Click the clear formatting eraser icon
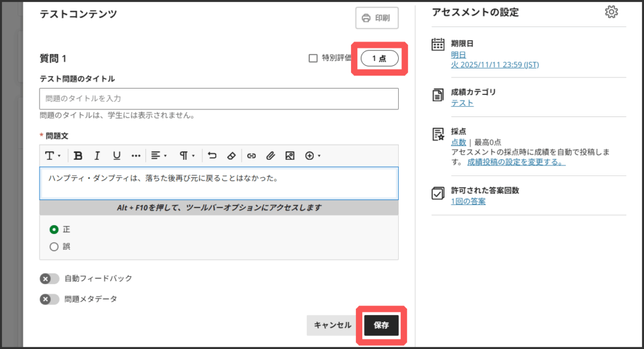The width and height of the screenshot is (644, 349). coord(231,155)
